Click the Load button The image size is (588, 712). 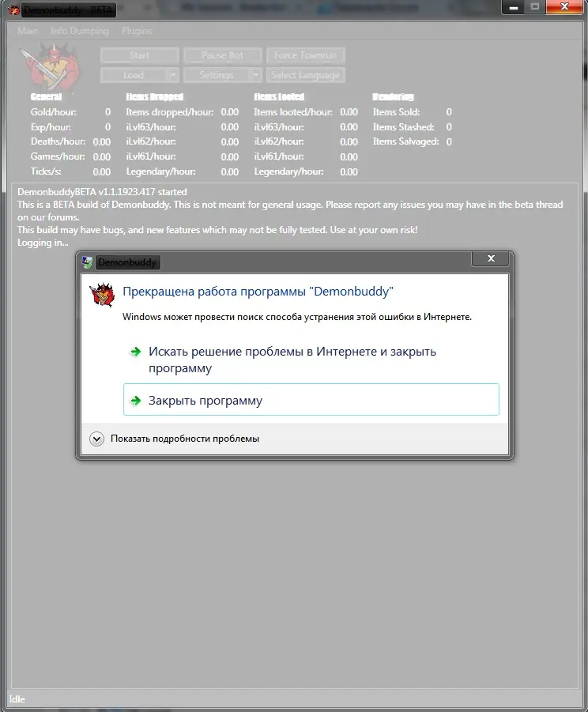134,75
